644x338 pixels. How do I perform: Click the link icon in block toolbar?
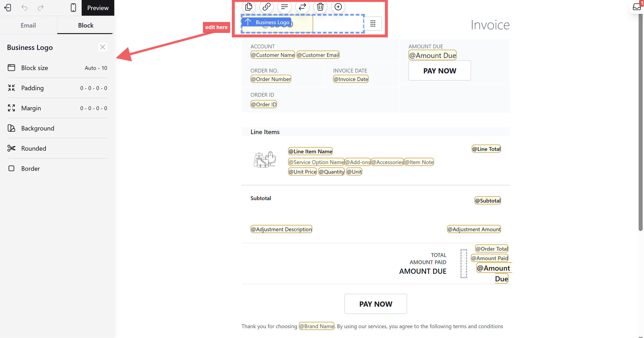pos(266,7)
